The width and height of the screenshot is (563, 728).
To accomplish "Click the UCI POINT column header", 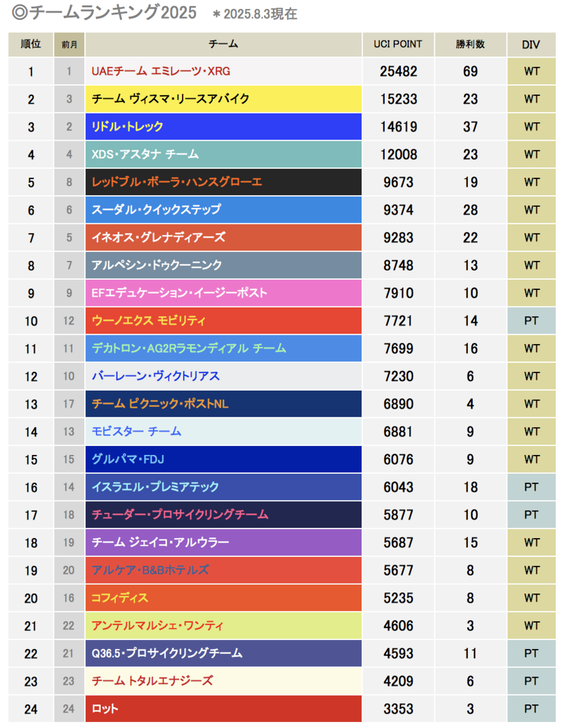I will [398, 44].
